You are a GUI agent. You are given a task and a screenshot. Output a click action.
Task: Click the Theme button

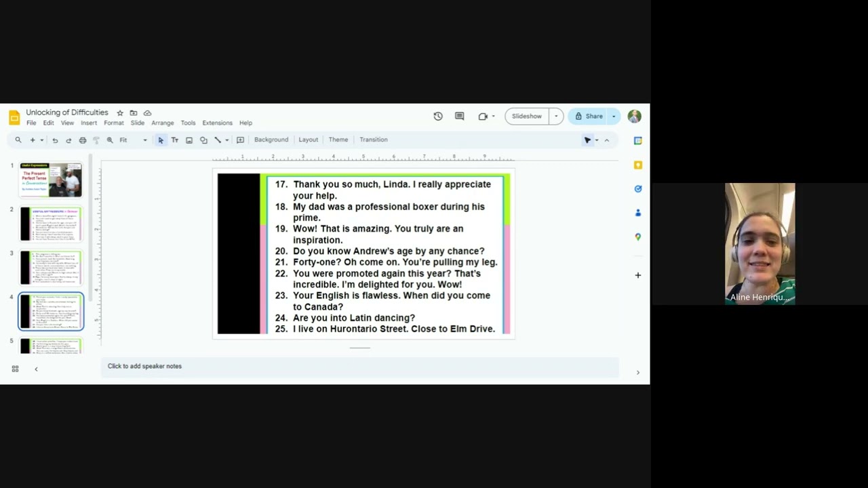[x=338, y=140]
